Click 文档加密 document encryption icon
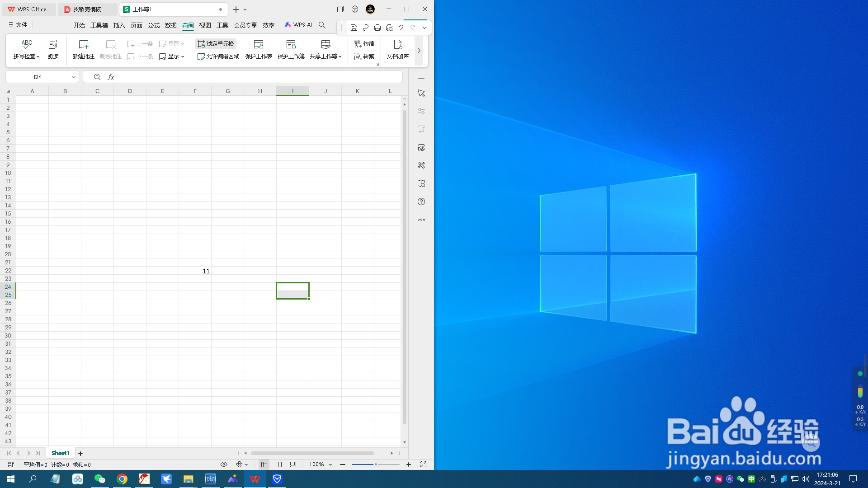Image resolution: width=868 pixels, height=488 pixels. [397, 44]
